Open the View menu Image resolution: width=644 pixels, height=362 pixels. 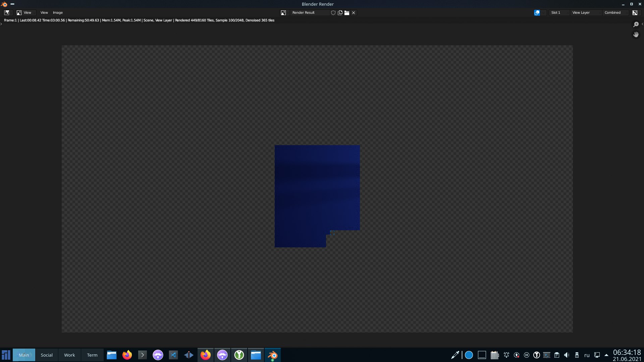pyautogui.click(x=44, y=12)
